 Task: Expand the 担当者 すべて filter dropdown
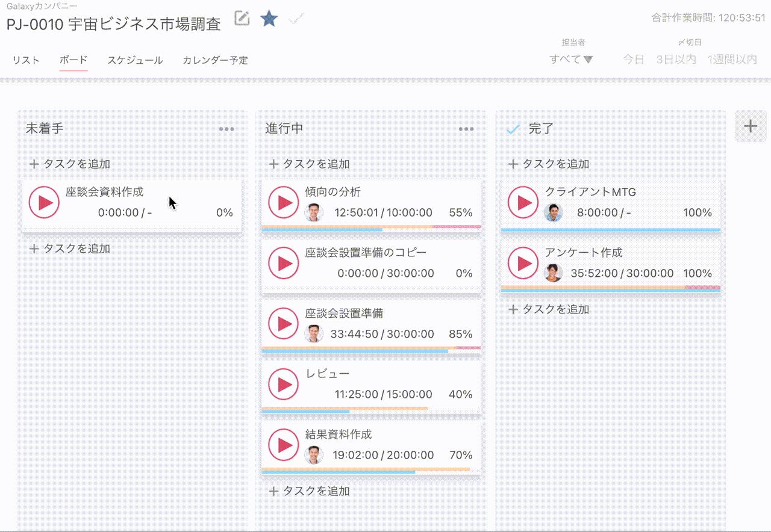(572, 60)
